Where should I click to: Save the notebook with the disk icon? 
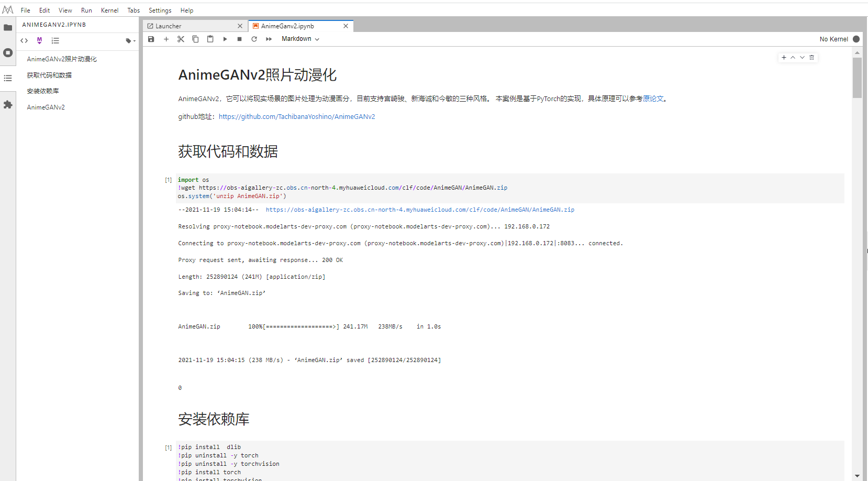[x=151, y=39]
